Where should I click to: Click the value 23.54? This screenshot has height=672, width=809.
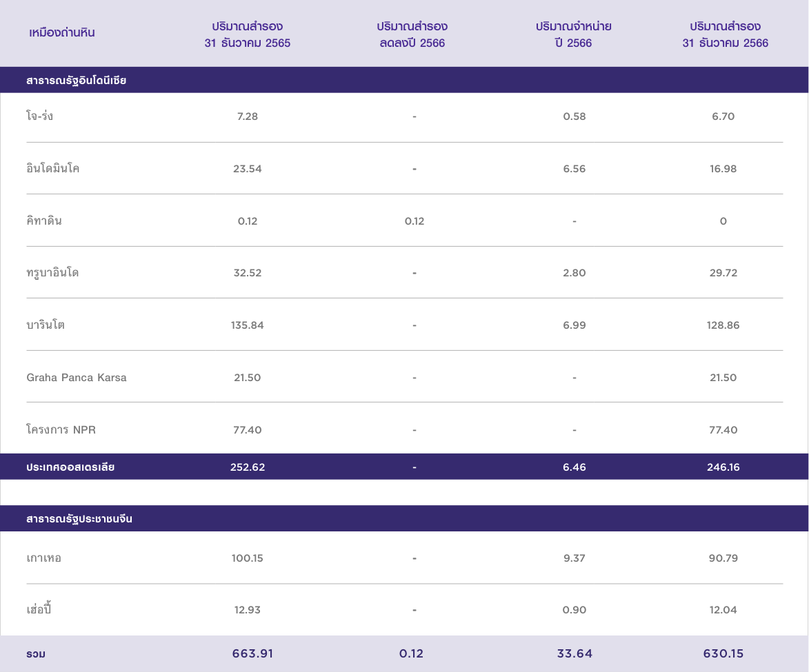248,169
